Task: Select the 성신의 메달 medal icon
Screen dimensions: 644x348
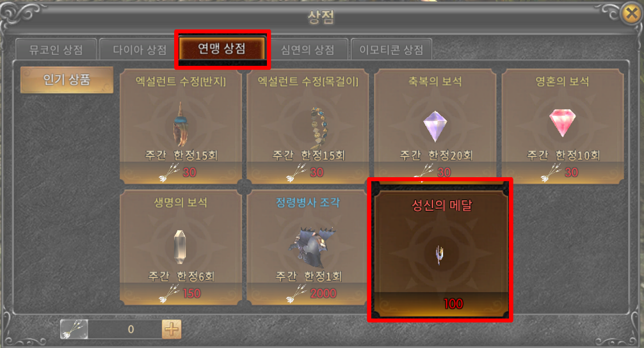Action: pos(440,255)
